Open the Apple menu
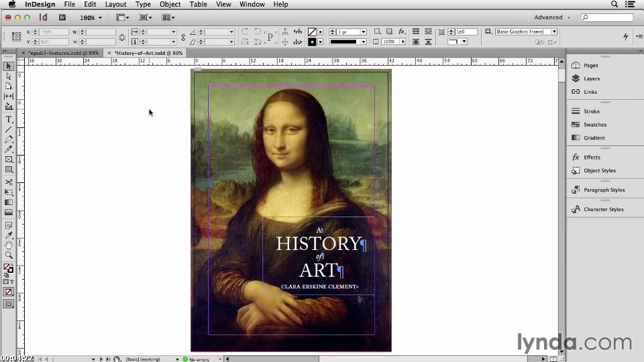644x362 pixels. [12, 4]
